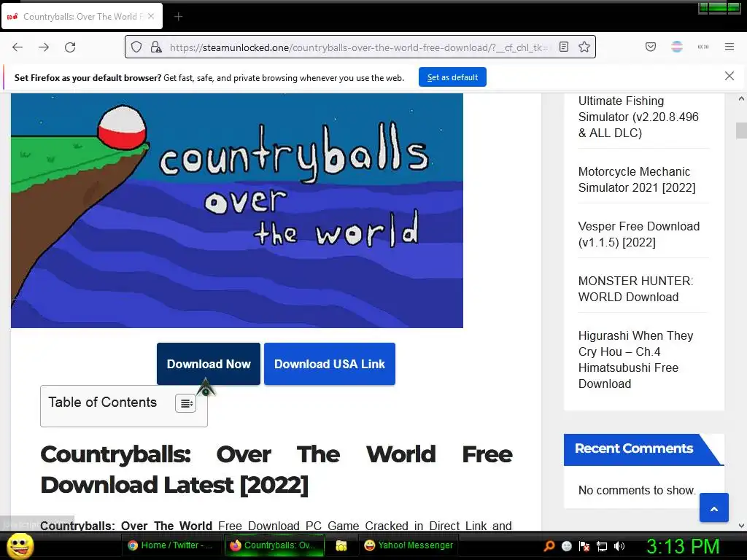This screenshot has width=747, height=560.
Task: Click the Recent Comments heading
Action: pyautogui.click(x=634, y=448)
